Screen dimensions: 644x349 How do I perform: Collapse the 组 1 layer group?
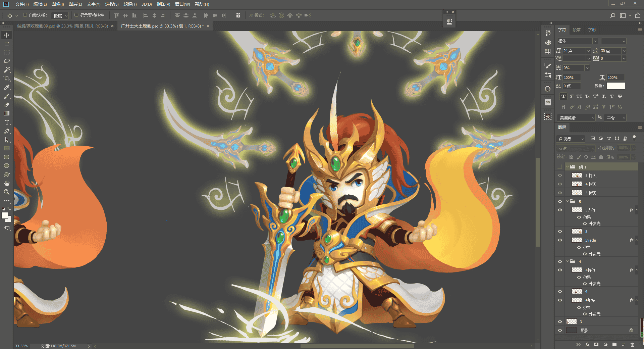[x=568, y=167]
